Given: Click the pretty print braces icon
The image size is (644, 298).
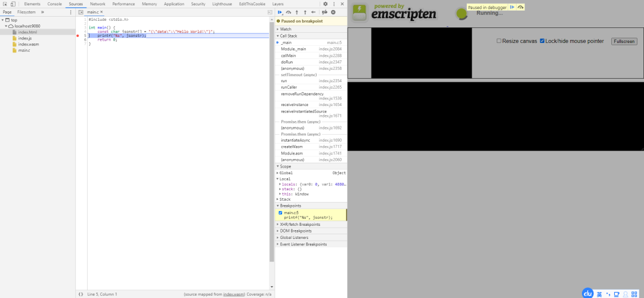Looking at the screenshot, I should pos(80,294).
